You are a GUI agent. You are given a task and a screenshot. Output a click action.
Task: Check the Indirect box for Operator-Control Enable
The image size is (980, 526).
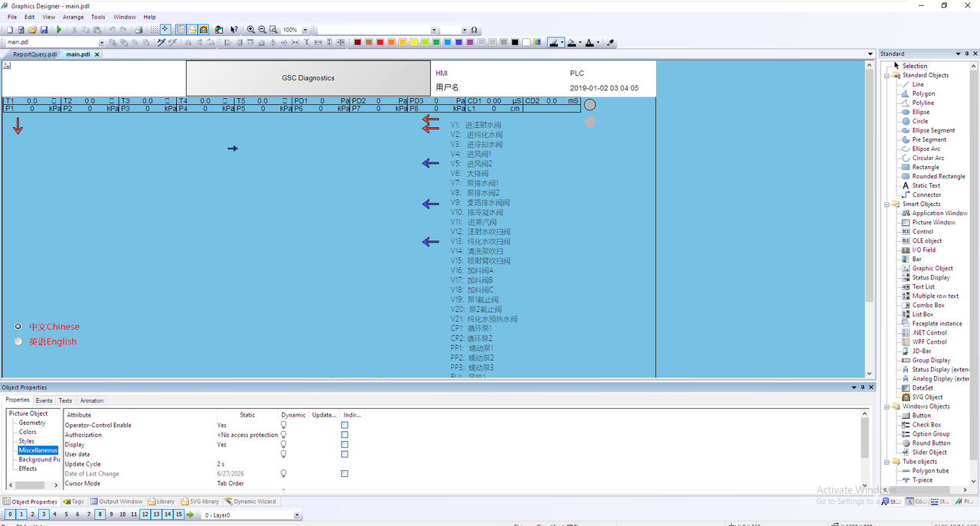pyautogui.click(x=345, y=425)
